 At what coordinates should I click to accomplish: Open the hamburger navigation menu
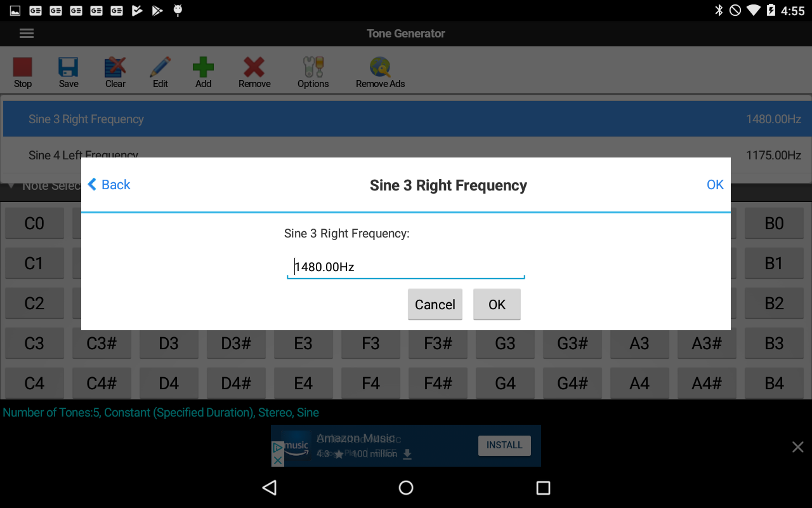pyautogui.click(x=26, y=33)
